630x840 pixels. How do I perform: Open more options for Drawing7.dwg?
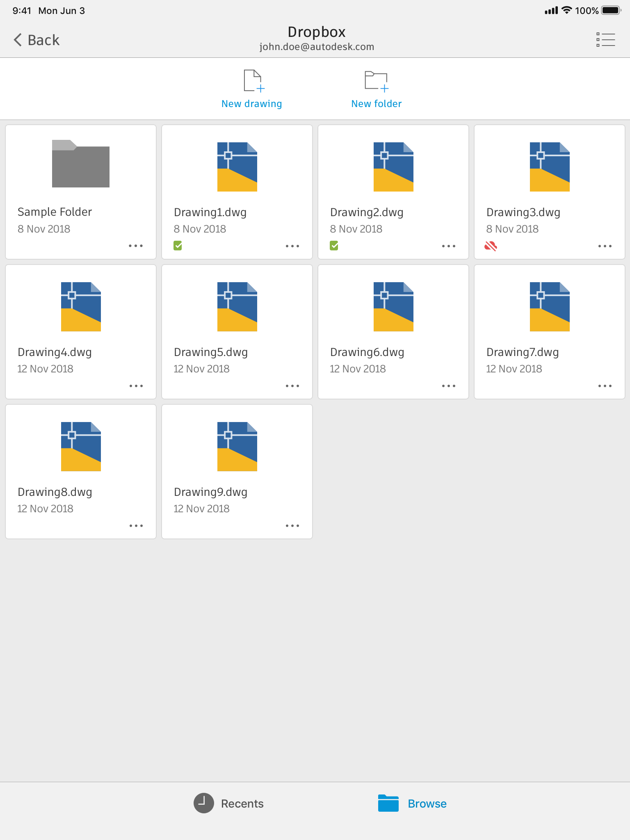tap(605, 386)
